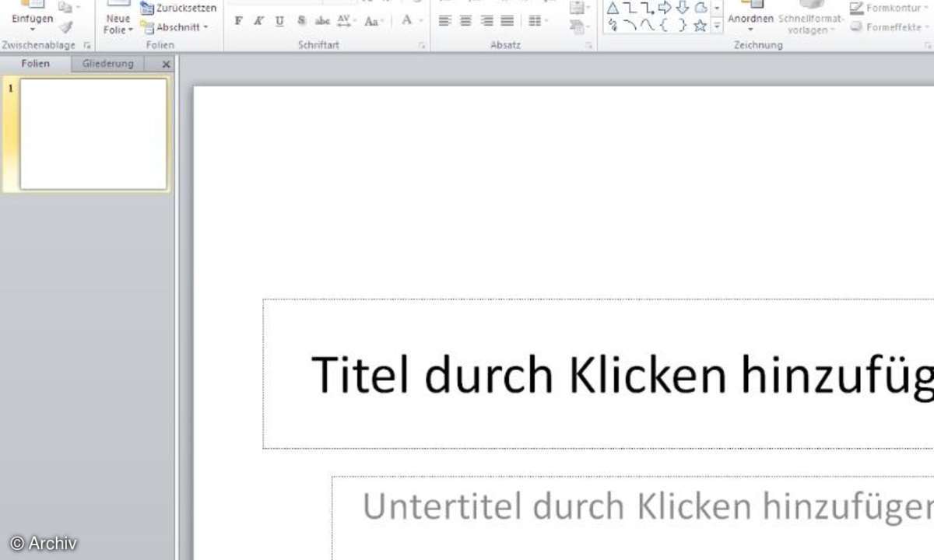
Task: Click the strikethrough abc icon
Action: point(322,21)
